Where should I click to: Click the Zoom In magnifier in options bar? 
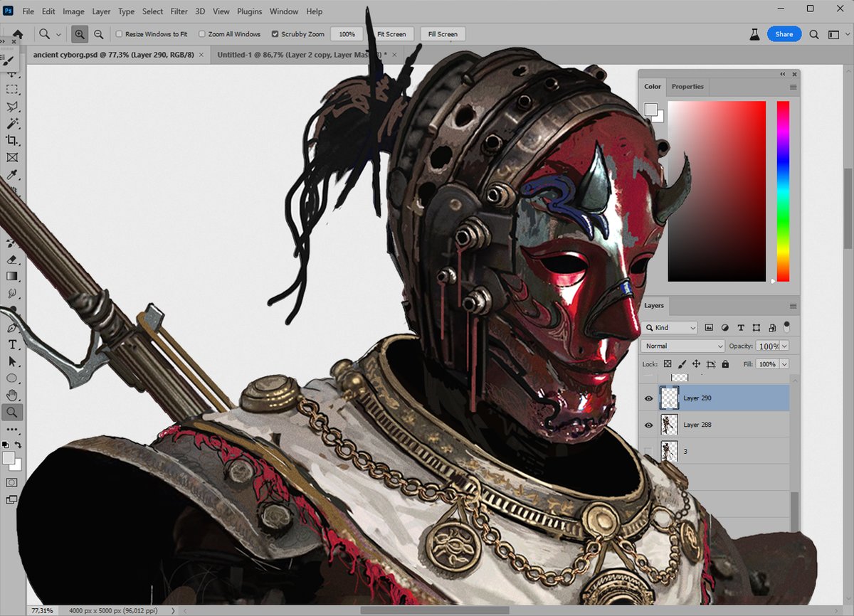click(80, 34)
